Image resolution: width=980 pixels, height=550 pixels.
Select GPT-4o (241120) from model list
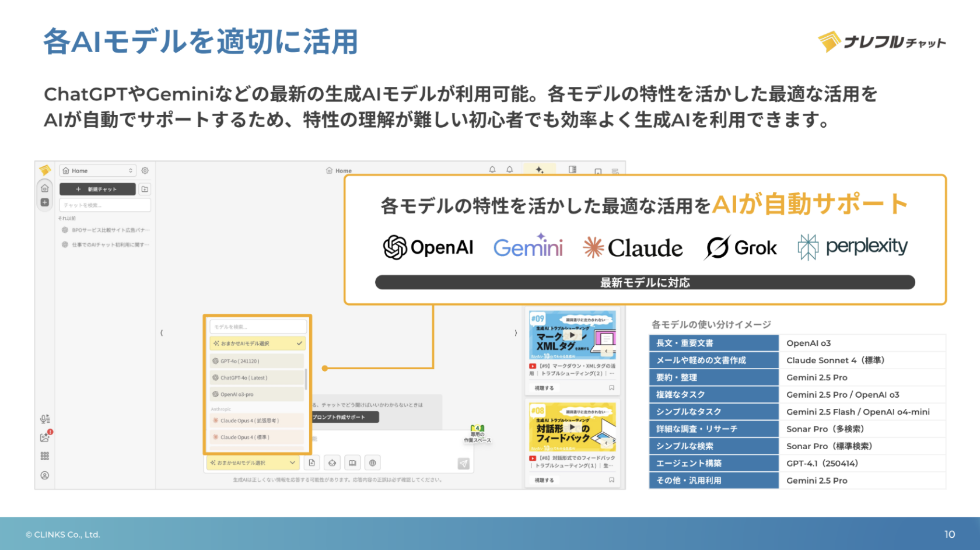[x=257, y=361]
